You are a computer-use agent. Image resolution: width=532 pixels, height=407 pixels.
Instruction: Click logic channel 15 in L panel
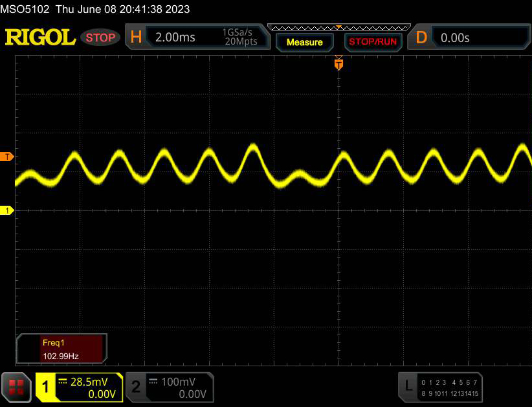point(475,393)
